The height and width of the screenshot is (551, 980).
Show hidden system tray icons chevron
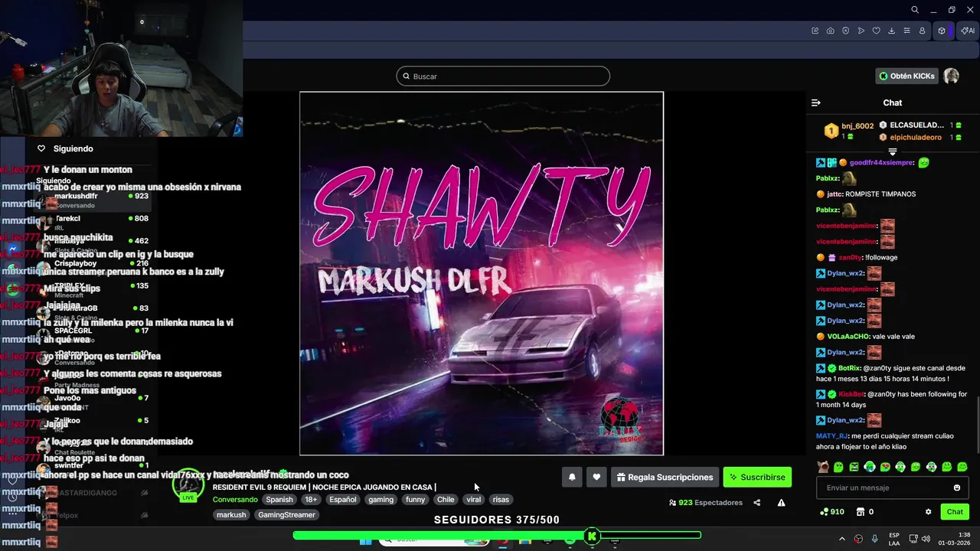pyautogui.click(x=842, y=539)
